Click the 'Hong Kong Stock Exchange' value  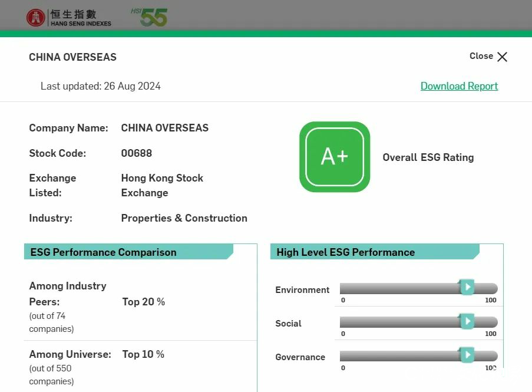click(x=162, y=185)
